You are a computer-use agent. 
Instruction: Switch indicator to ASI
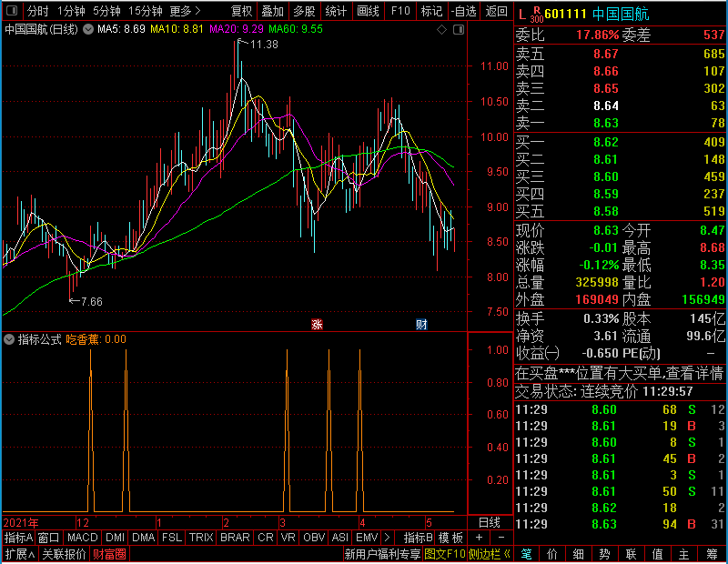(339, 538)
